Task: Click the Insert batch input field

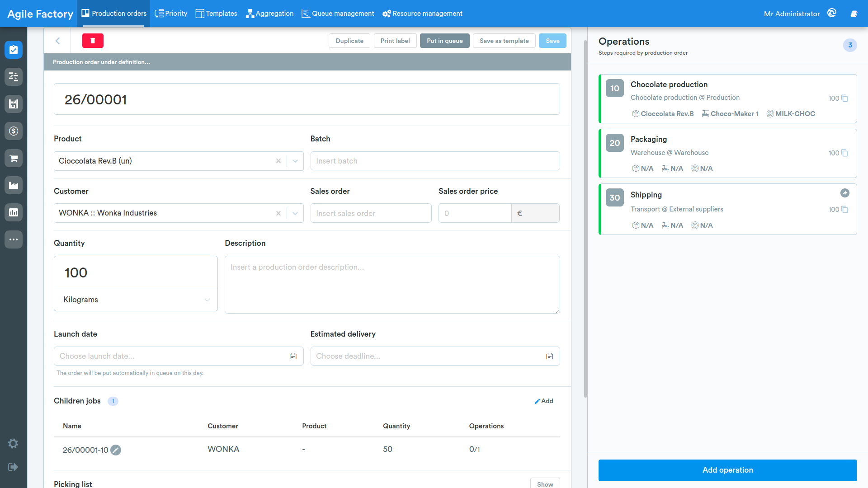Action: click(435, 161)
